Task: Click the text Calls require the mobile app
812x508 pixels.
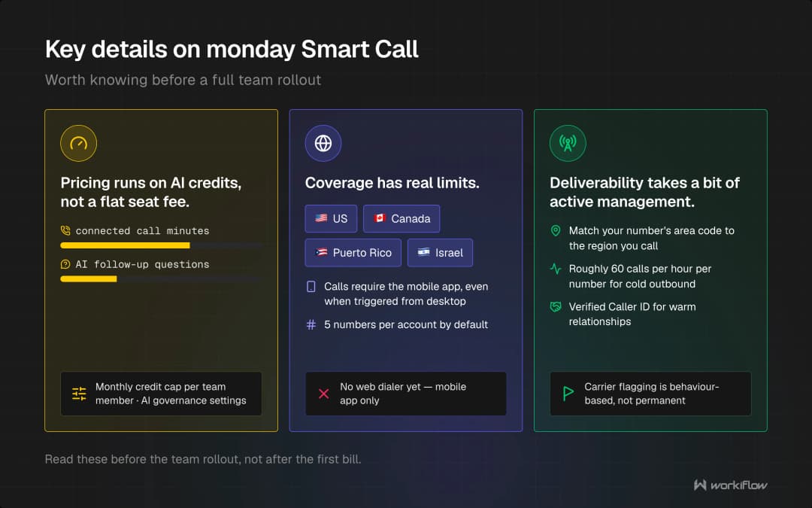Action: (x=406, y=294)
